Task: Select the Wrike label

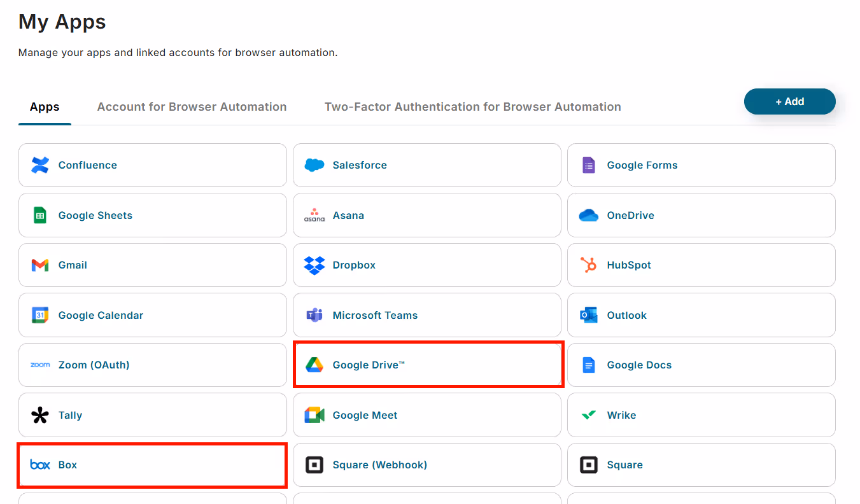Action: [621, 415]
